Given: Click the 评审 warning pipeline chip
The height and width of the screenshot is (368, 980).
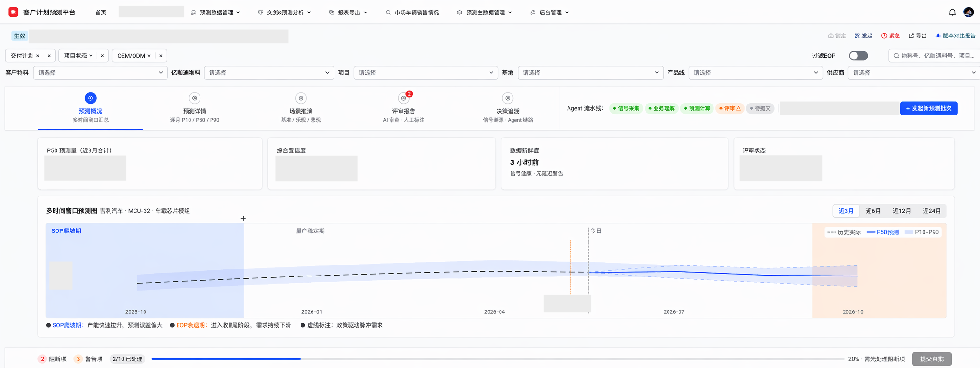Looking at the screenshot, I should pos(730,108).
